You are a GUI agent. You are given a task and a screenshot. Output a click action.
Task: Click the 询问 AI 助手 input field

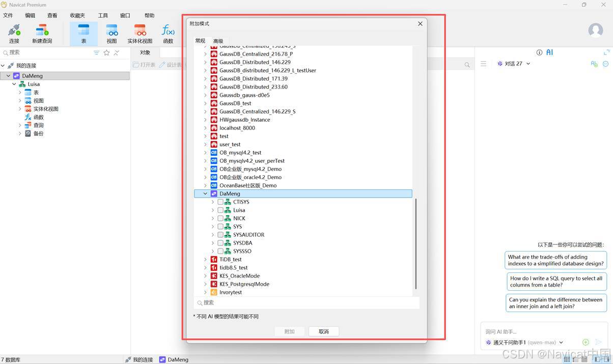pos(545,331)
